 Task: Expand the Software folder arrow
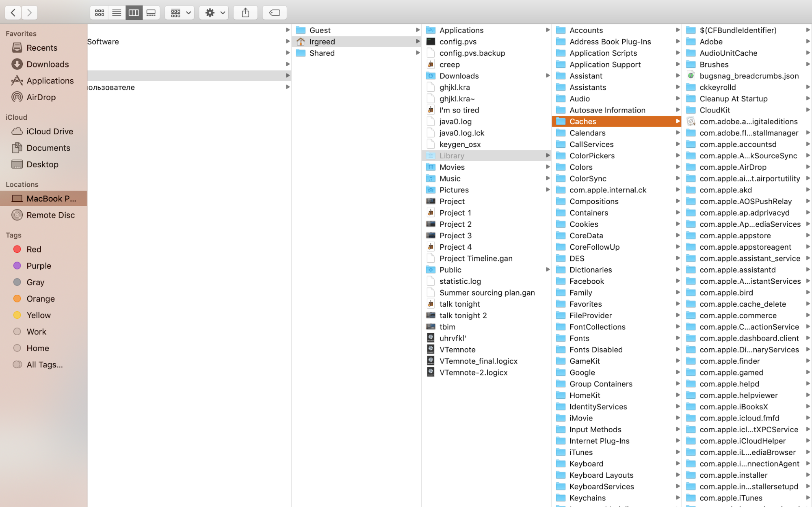[x=288, y=41]
